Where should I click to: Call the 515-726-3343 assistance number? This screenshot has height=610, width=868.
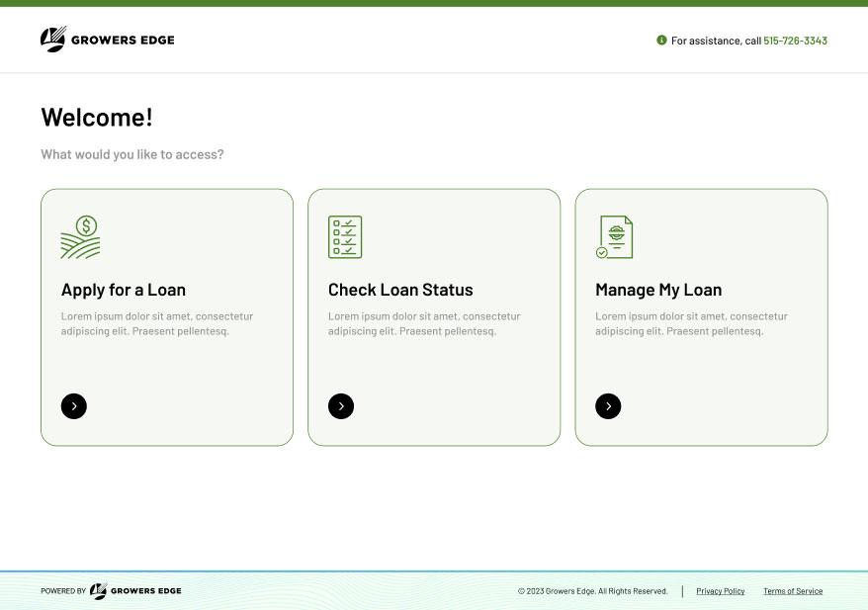[x=795, y=41]
